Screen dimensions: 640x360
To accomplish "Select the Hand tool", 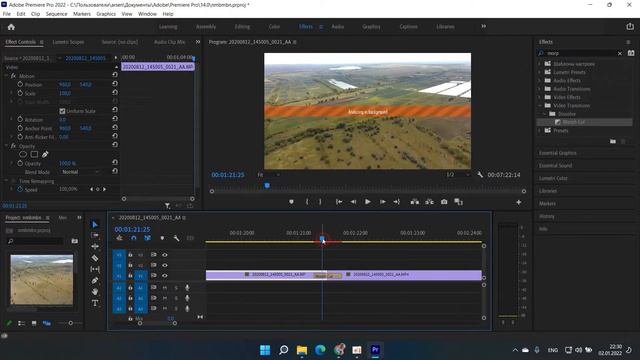I will pos(95,291).
